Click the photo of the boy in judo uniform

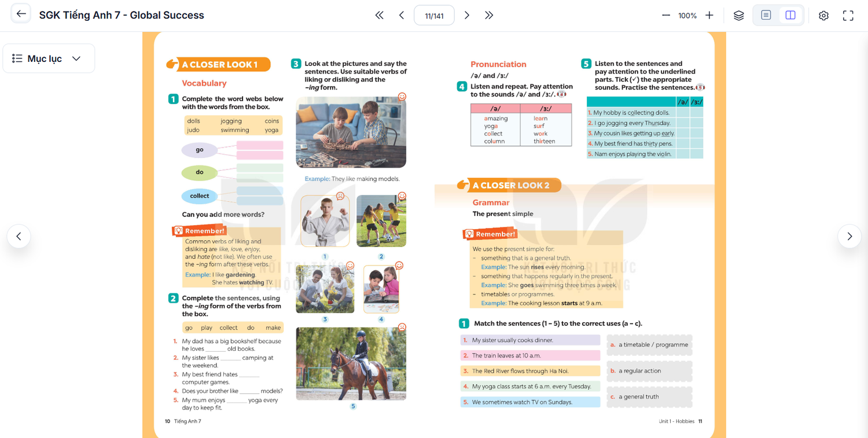coord(325,221)
